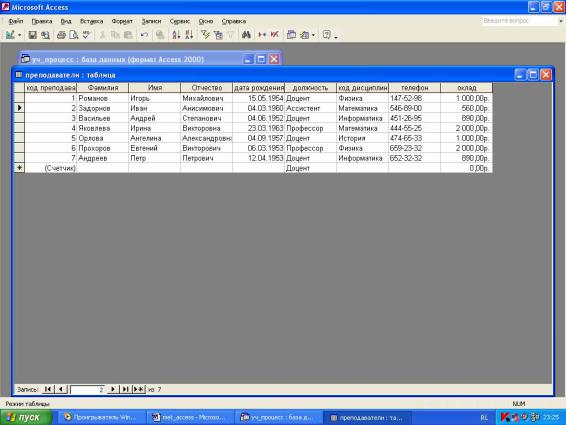Image resolution: width=566 pixels, height=425 pixels.
Task: Go to the first record button
Action: click(x=47, y=389)
